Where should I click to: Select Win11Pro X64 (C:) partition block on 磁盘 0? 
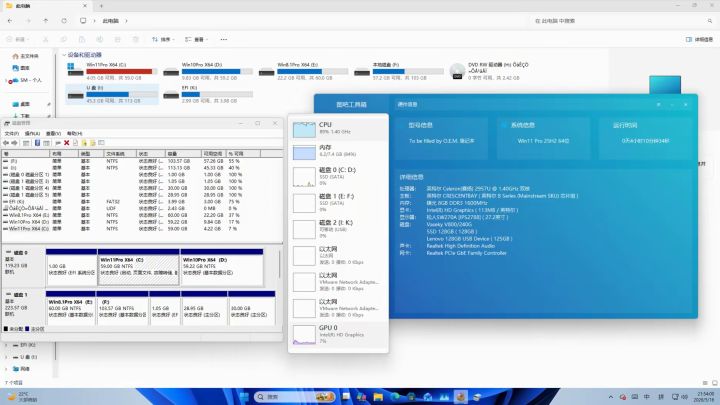pyautogui.click(x=138, y=268)
